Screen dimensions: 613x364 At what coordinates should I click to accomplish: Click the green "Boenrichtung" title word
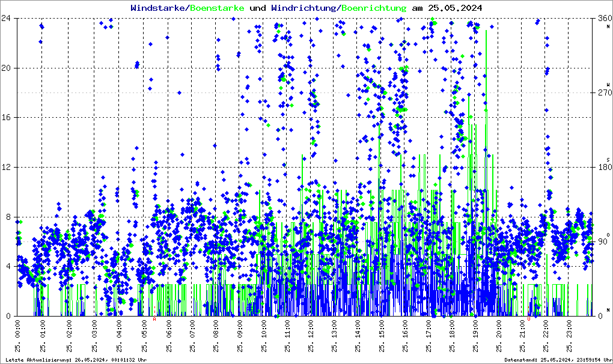373,8
